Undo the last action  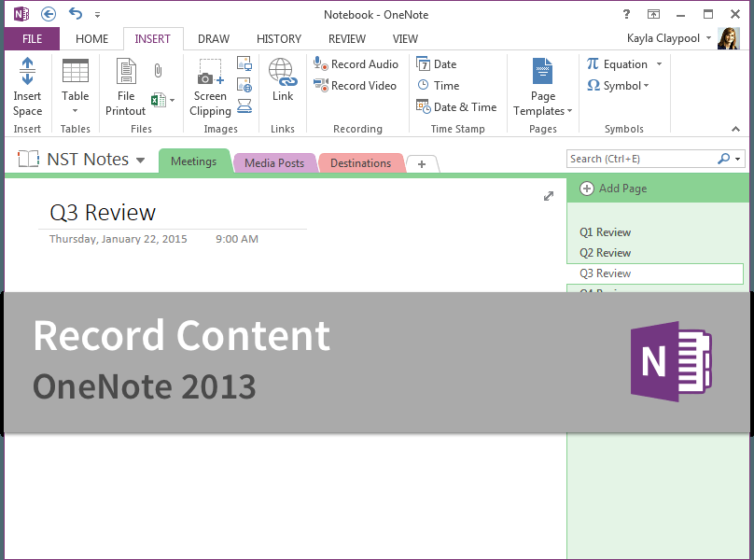tap(76, 13)
